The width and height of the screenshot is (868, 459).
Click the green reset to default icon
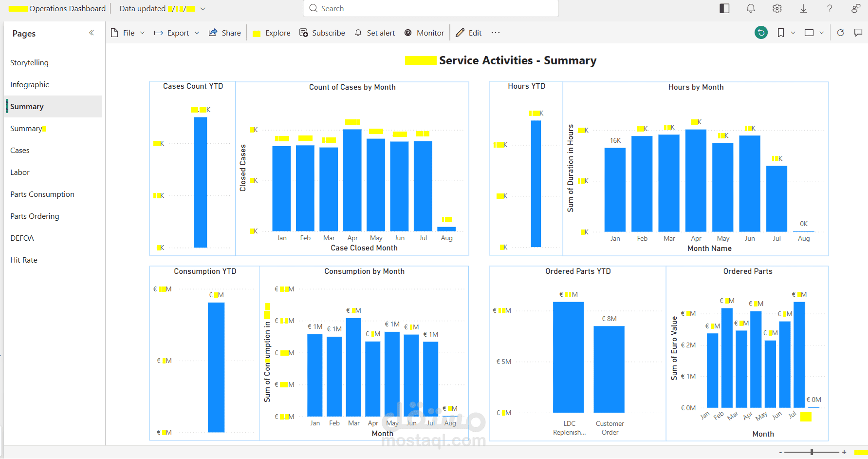tap(761, 33)
